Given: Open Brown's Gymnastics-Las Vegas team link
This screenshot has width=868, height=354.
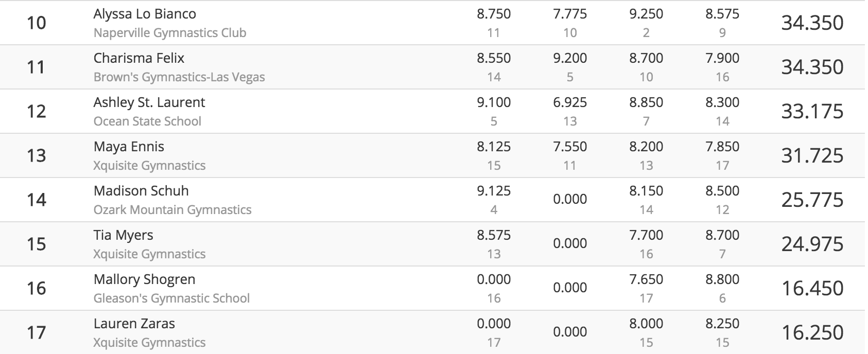Looking at the screenshot, I should click(179, 77).
